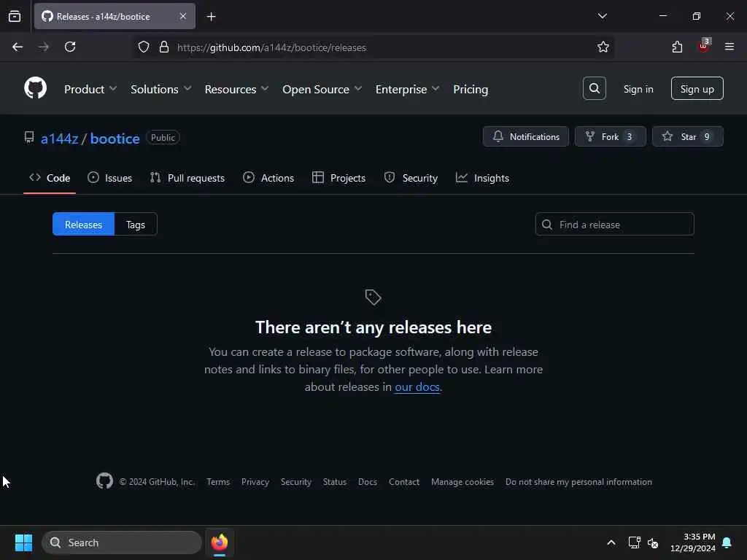This screenshot has width=747, height=560.
Task: Open the Windows Start menu
Action: click(x=23, y=542)
